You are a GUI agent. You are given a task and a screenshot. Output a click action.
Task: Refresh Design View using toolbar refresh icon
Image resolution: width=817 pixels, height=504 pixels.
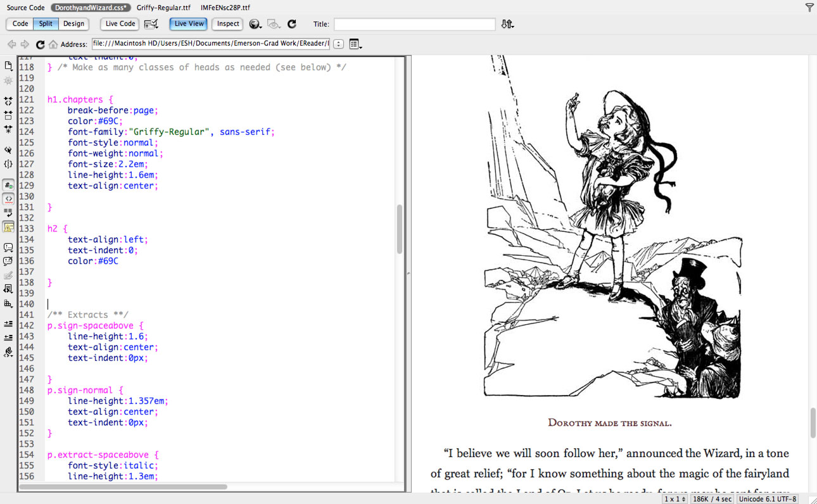coord(292,24)
